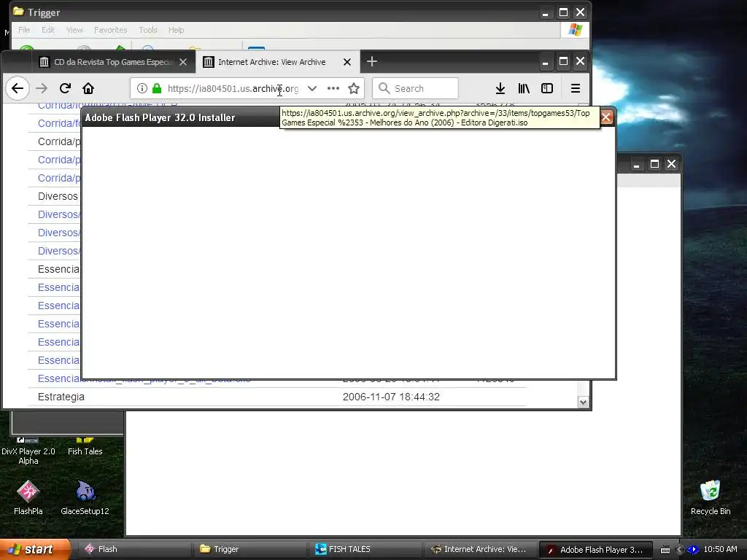Screen dimensions: 747x560
Task: Click the 10:50 AM taskbar clock
Action: click(x=720, y=550)
